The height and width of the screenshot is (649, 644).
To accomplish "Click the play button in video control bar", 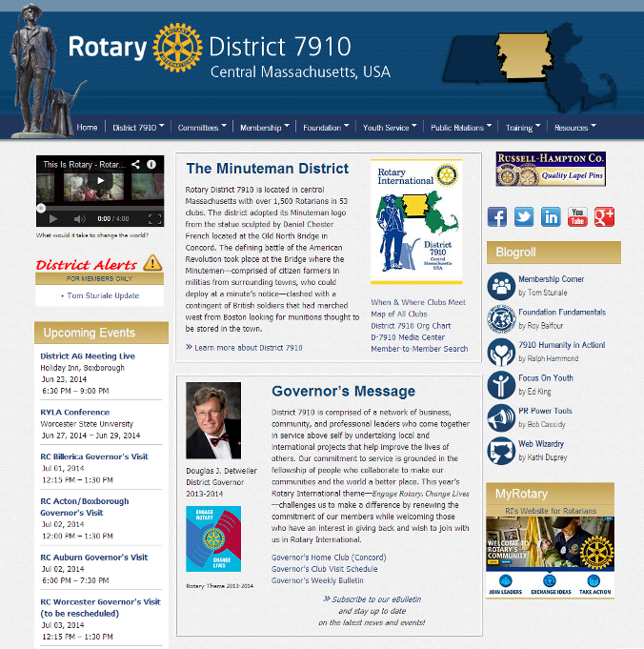I will coord(53,218).
